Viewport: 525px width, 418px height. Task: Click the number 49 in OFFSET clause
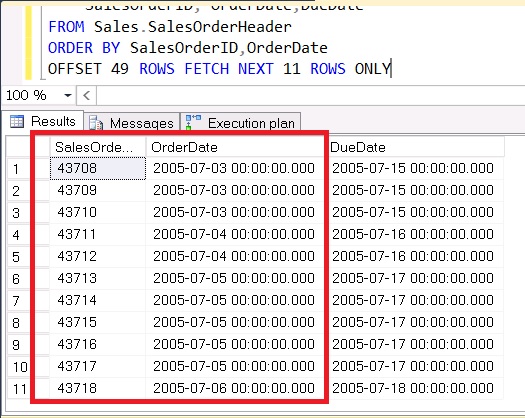tap(120, 69)
